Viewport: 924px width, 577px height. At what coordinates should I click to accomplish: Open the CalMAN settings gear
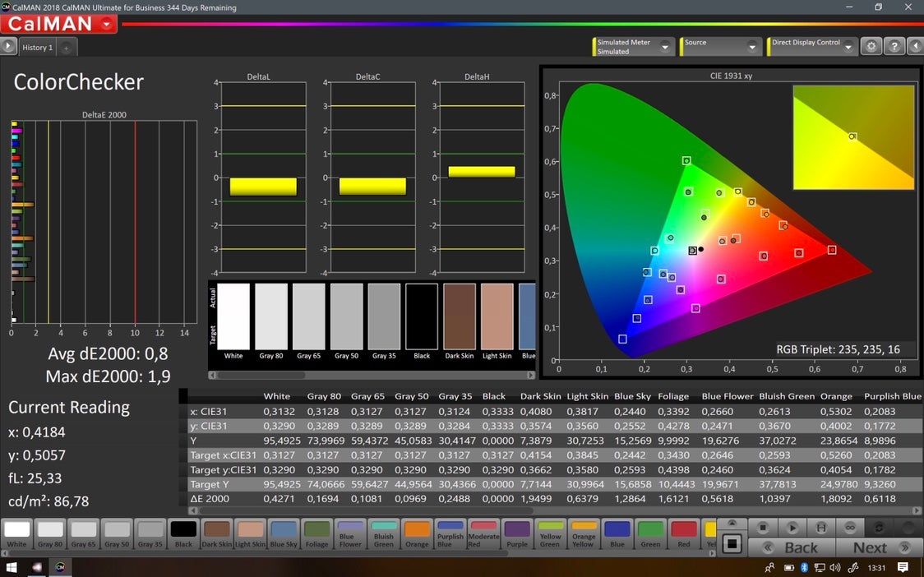(871, 46)
